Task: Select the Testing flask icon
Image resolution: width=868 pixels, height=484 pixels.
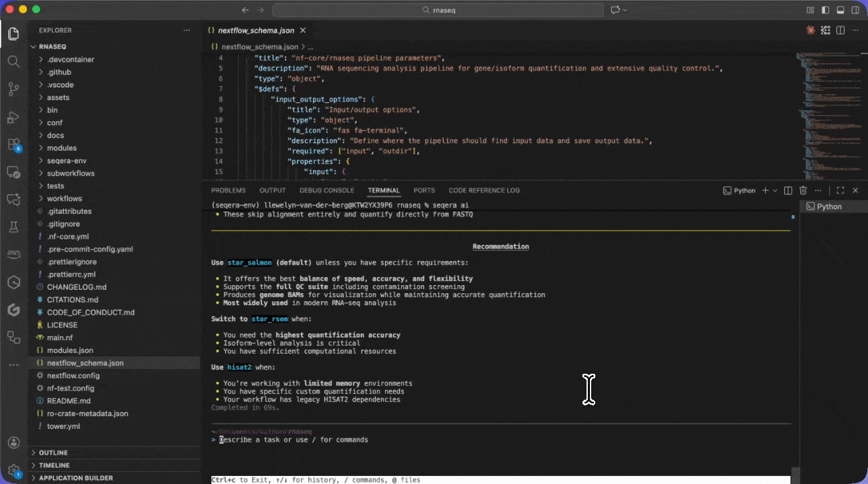Action: [13, 227]
